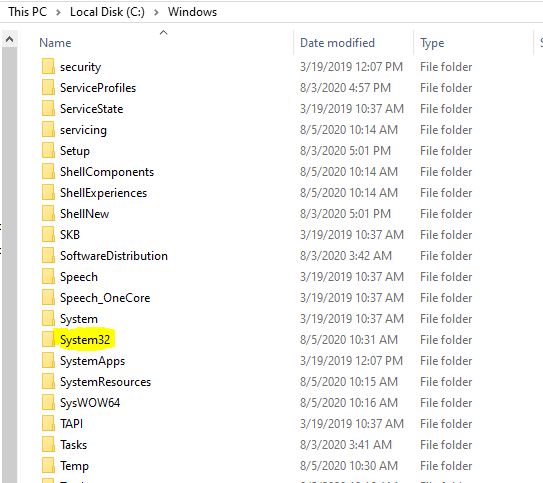Select the TAPI folder icon

(x=48, y=424)
